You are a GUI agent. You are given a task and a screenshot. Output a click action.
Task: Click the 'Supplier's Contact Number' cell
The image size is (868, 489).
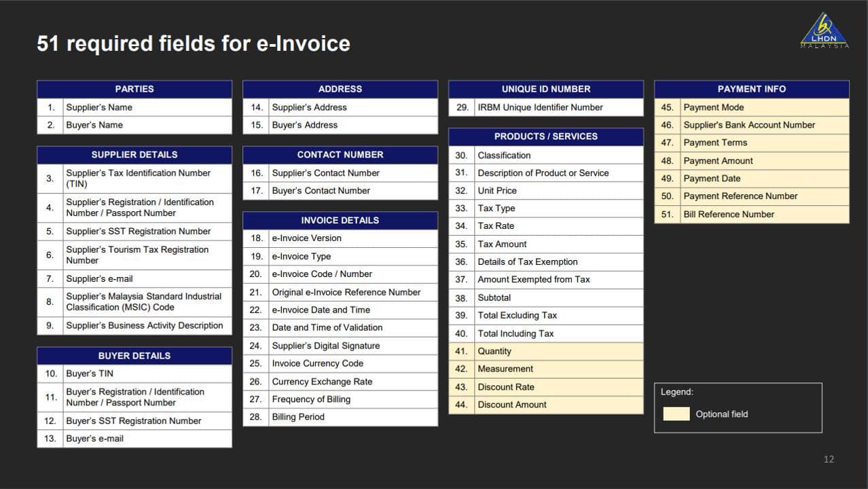(353, 173)
